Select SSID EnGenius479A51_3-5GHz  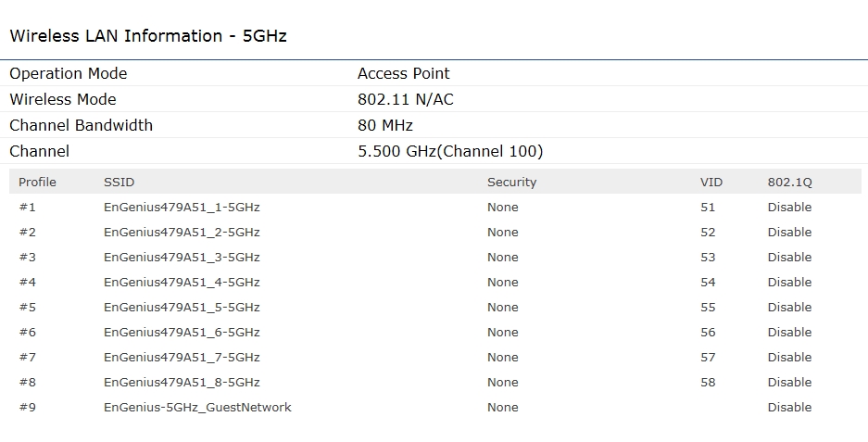pos(182,257)
